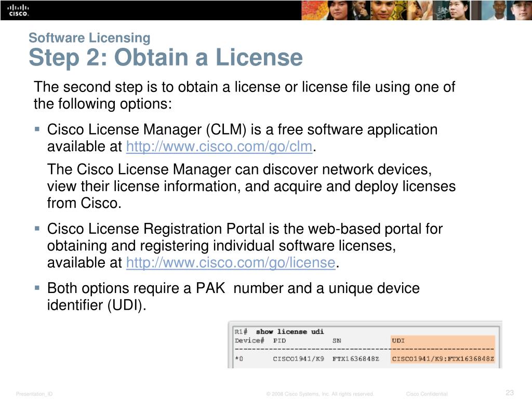Click the 'Device#' column header
The height and width of the screenshot is (399, 532).
coord(249,340)
